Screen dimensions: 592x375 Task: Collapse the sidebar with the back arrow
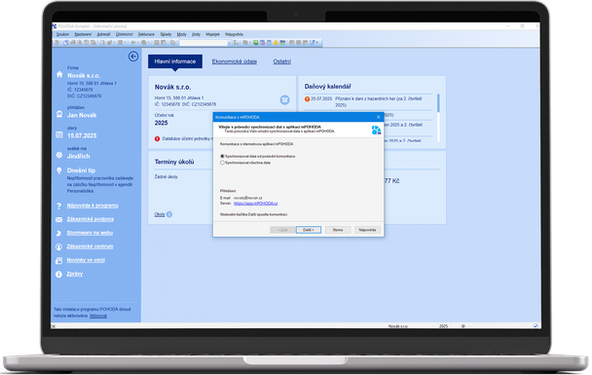click(133, 56)
